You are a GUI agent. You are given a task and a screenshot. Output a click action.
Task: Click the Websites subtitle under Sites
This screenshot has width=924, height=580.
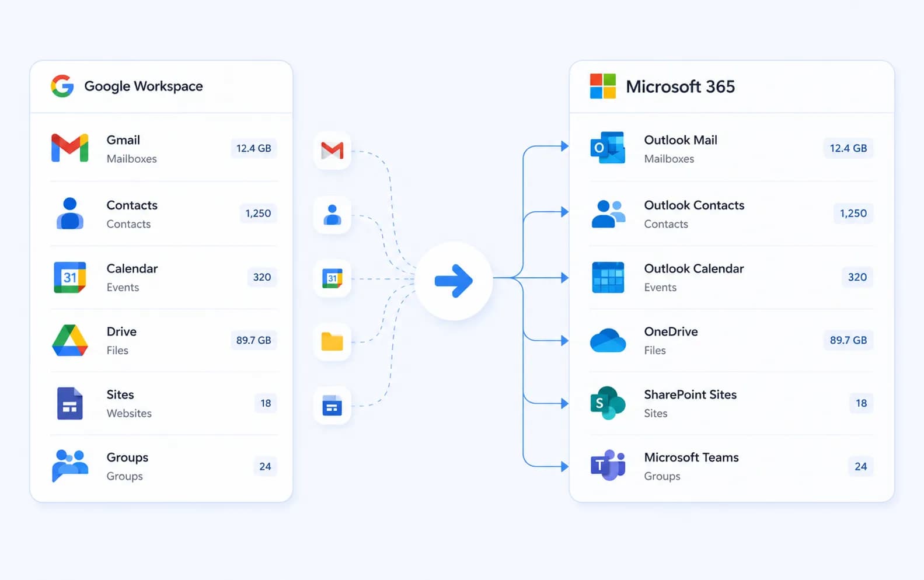point(129,413)
